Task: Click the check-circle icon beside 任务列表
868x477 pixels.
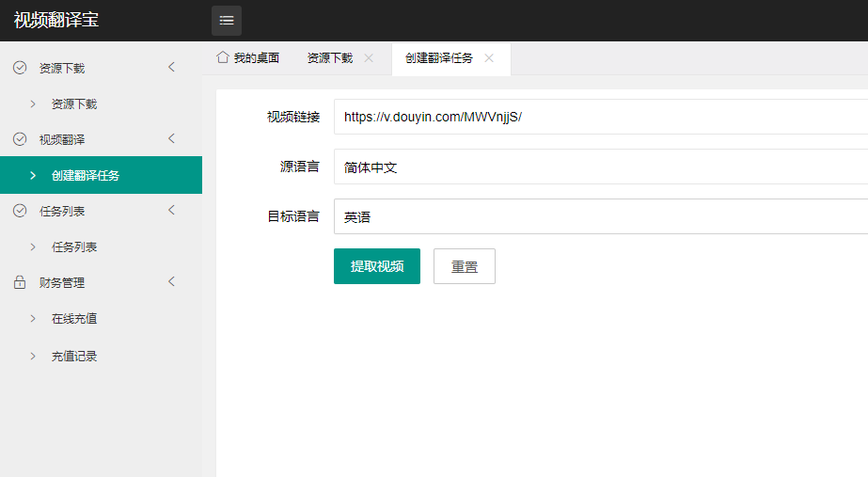Action: coord(20,211)
